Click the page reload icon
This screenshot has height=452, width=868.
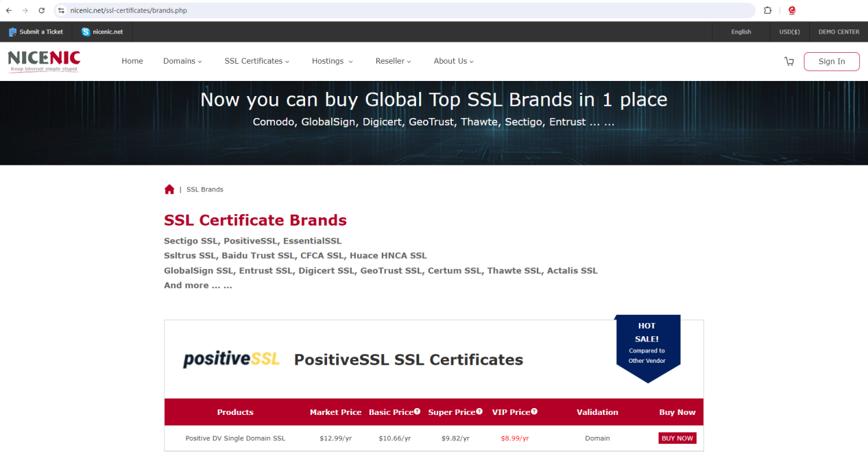(x=42, y=10)
